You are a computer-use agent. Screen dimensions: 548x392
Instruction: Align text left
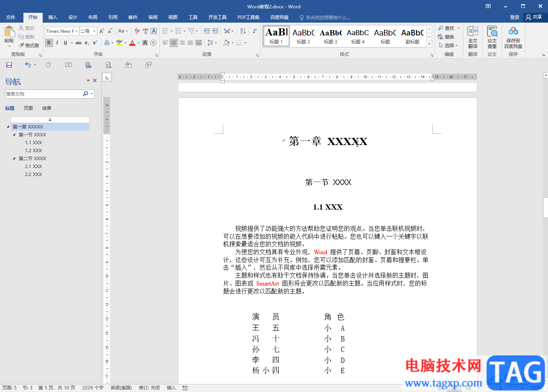(x=165, y=43)
